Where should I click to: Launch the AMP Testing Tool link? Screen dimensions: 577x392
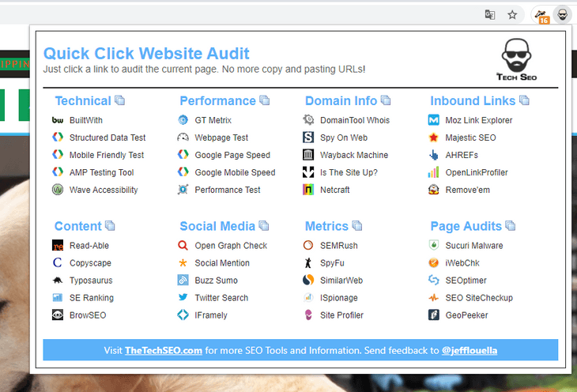click(101, 172)
